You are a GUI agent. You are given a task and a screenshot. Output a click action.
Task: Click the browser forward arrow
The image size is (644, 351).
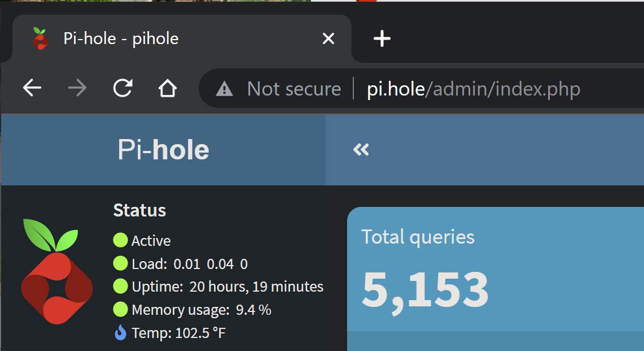pyautogui.click(x=77, y=88)
